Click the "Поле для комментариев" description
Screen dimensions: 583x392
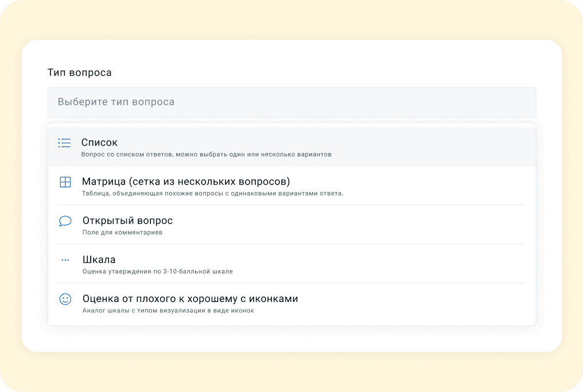click(122, 233)
